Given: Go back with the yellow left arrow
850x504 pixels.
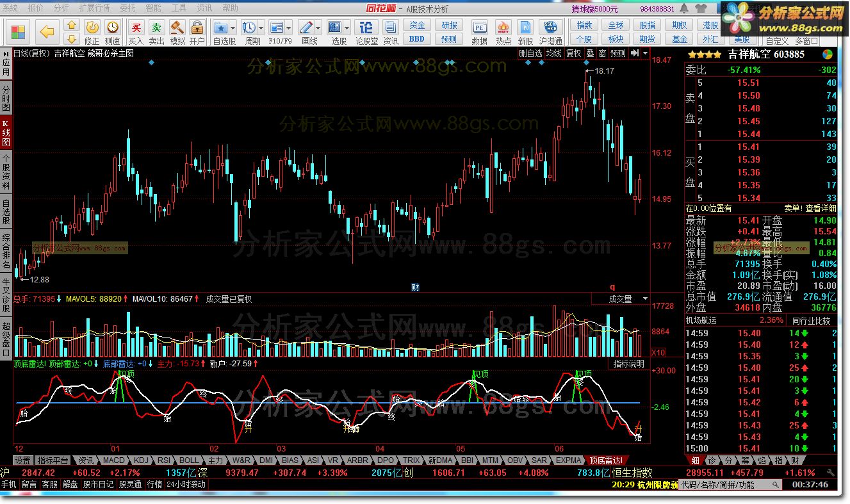Looking at the screenshot, I should point(46,32).
